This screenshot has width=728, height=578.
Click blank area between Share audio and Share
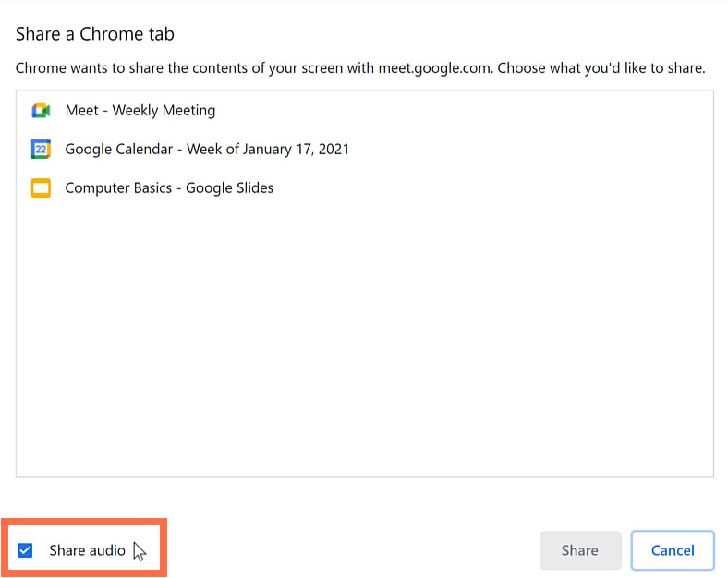[351, 550]
